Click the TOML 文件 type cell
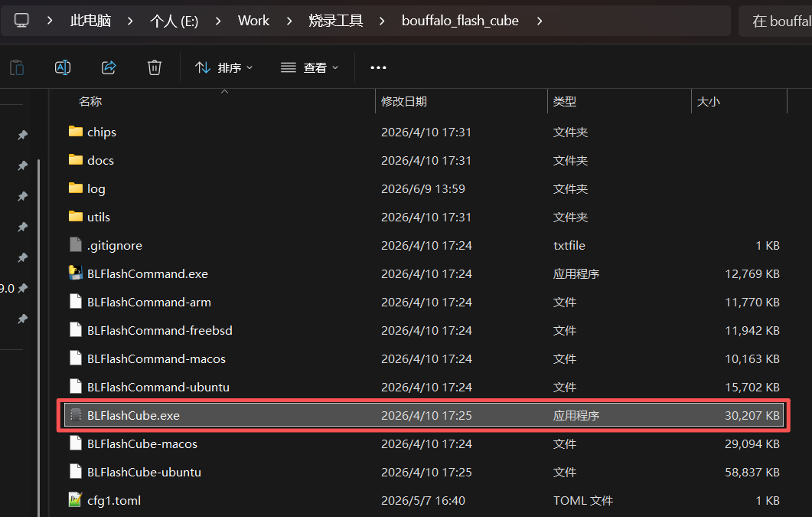812x517 pixels. (x=583, y=500)
